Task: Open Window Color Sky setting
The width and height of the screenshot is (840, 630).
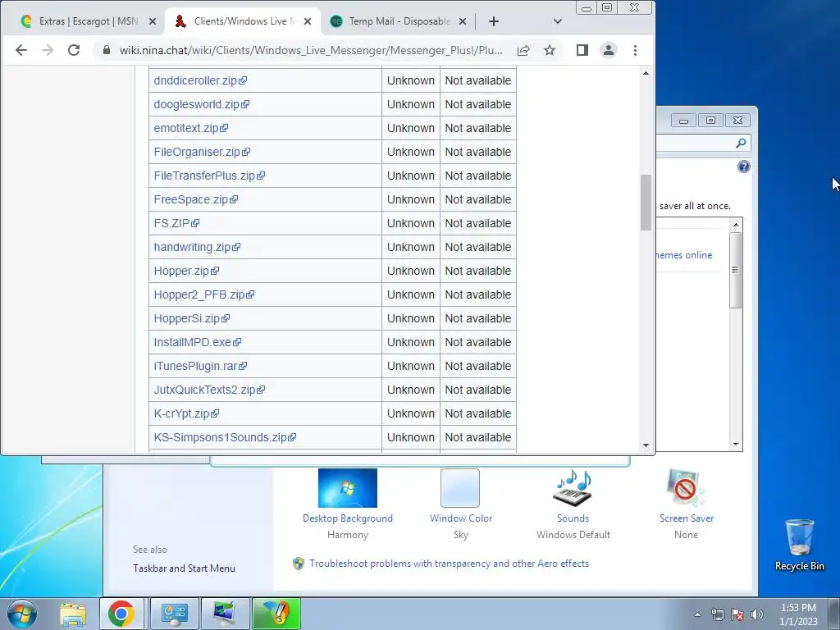Action: [x=461, y=504]
